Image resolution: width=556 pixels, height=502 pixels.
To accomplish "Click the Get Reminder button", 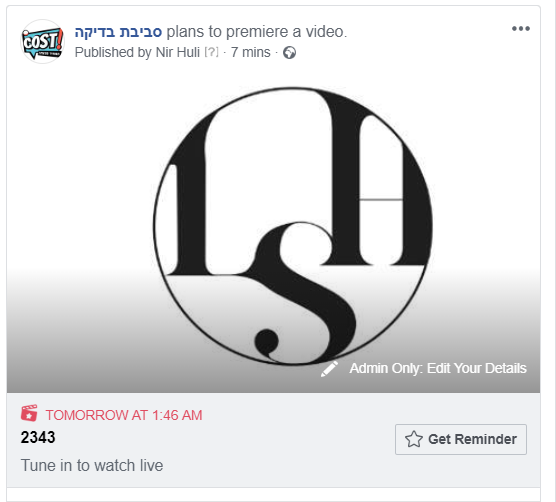I will (x=461, y=439).
